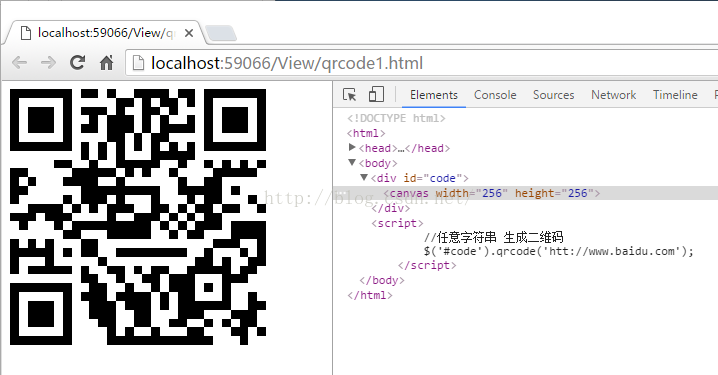The width and height of the screenshot is (718, 375).
Task: Close the localhost:59066 browser tab
Action: tap(189, 33)
